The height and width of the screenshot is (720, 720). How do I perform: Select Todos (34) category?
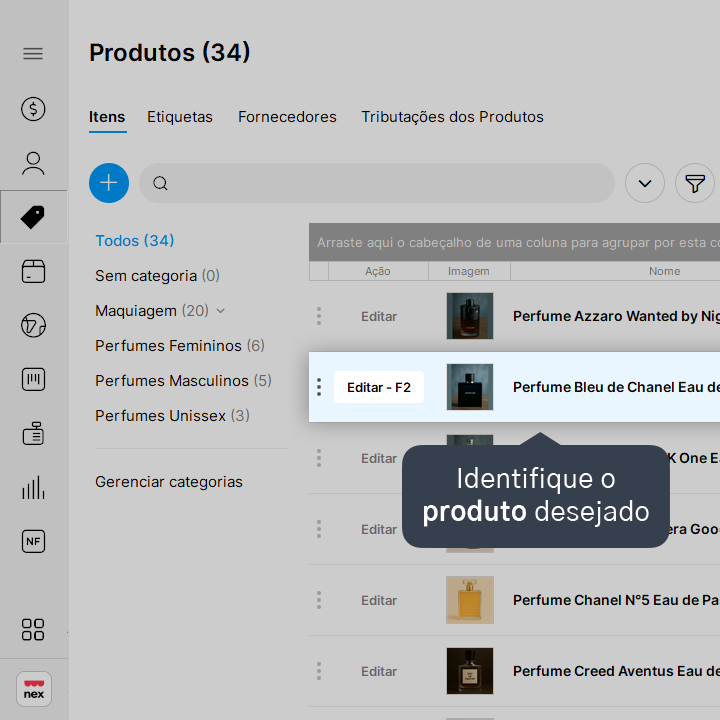pyautogui.click(x=135, y=241)
